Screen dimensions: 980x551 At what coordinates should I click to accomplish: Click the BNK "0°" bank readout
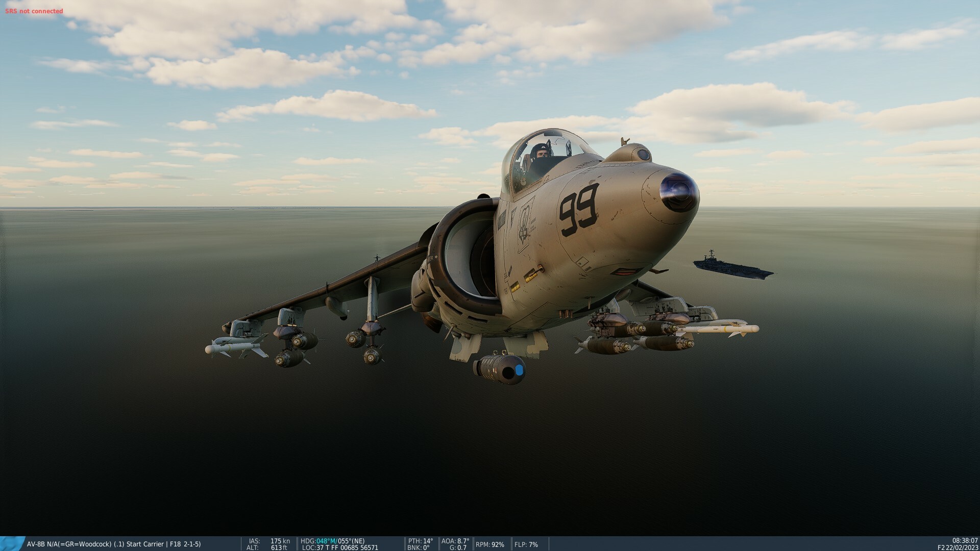(426, 547)
